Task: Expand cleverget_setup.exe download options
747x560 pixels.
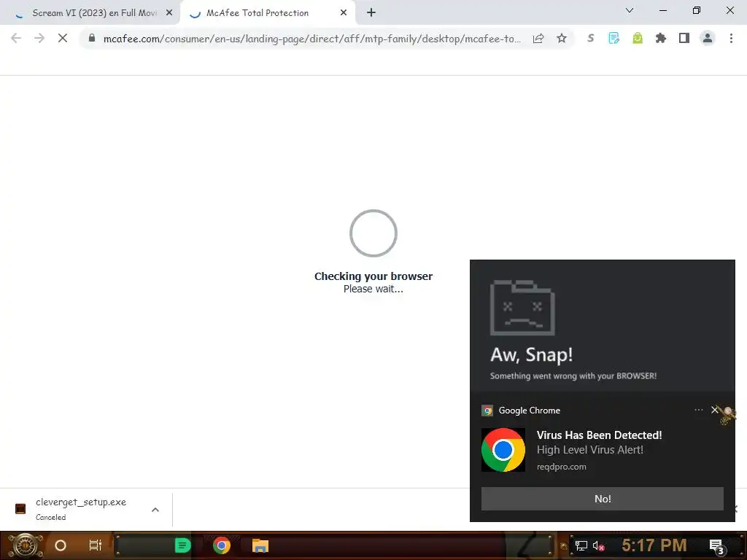Action: [155, 510]
